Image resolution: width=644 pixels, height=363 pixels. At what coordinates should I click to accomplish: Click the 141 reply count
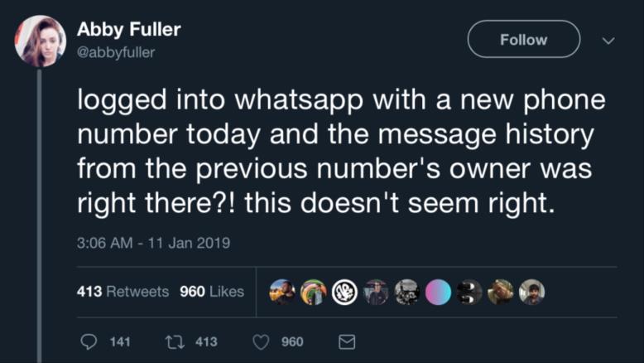[x=120, y=341]
